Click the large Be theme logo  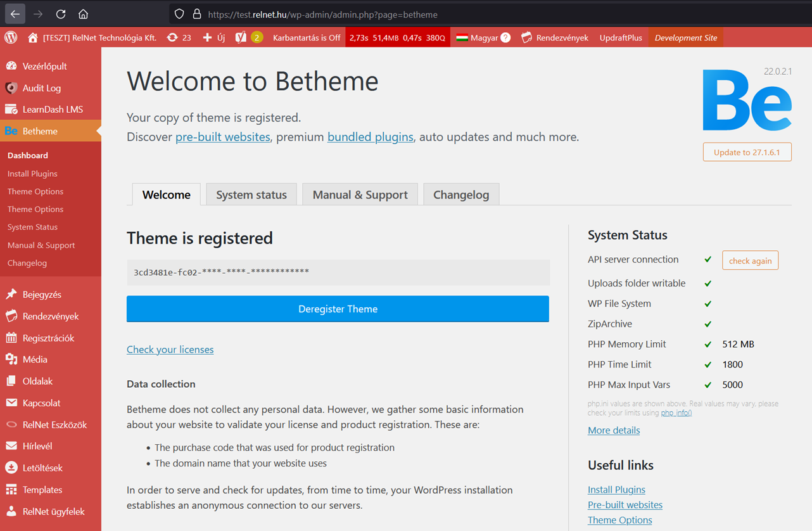point(747,100)
